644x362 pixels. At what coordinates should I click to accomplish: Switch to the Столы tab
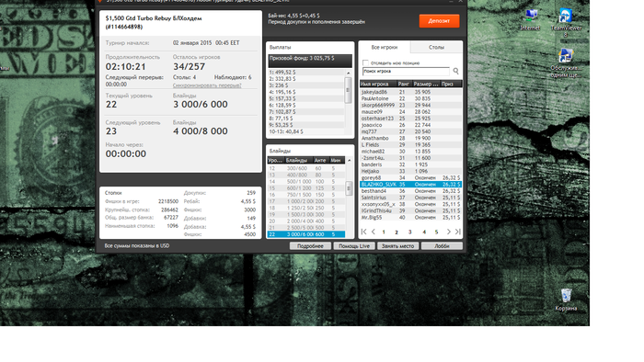[x=436, y=47]
